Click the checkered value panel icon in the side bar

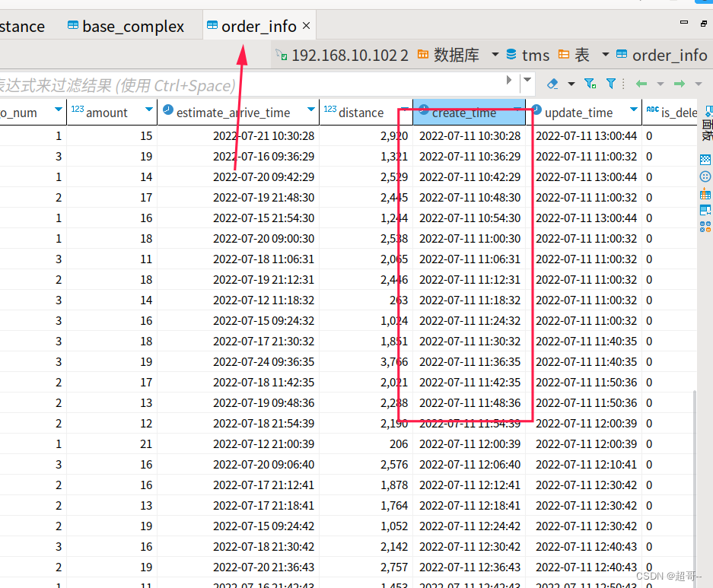[x=705, y=160]
